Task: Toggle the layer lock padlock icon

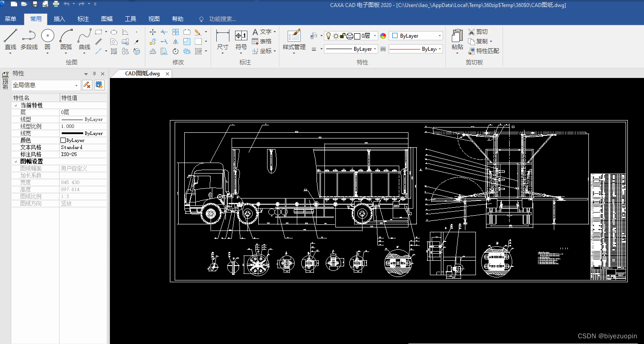Action: pyautogui.click(x=342, y=36)
